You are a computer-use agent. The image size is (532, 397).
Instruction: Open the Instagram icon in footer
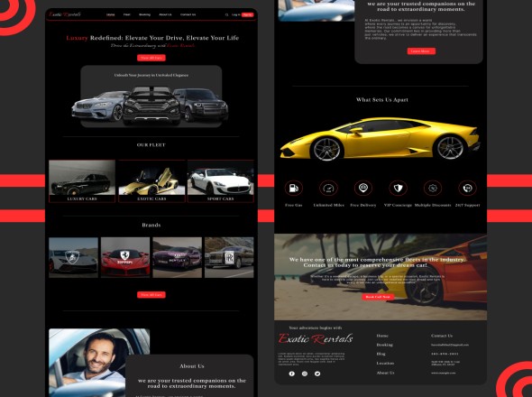pos(305,374)
